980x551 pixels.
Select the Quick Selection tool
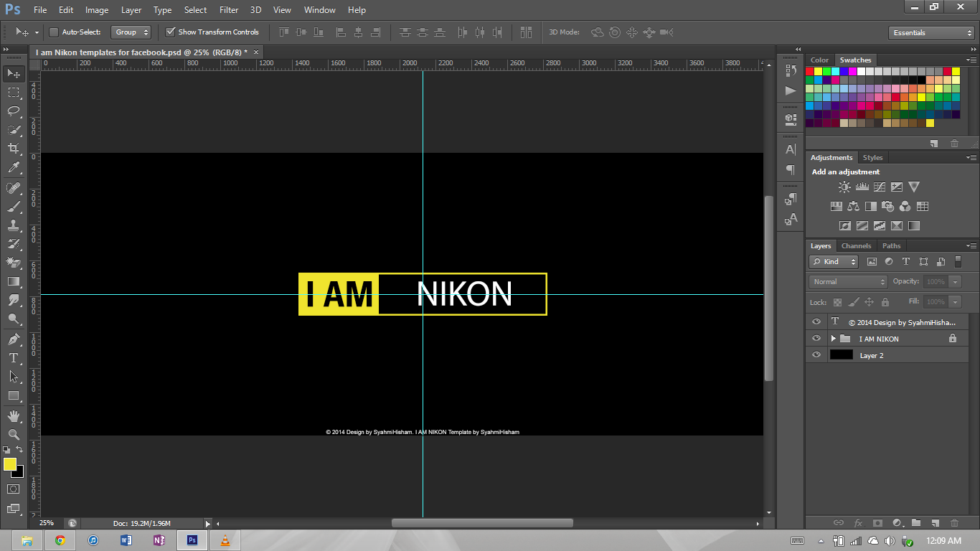(x=14, y=130)
